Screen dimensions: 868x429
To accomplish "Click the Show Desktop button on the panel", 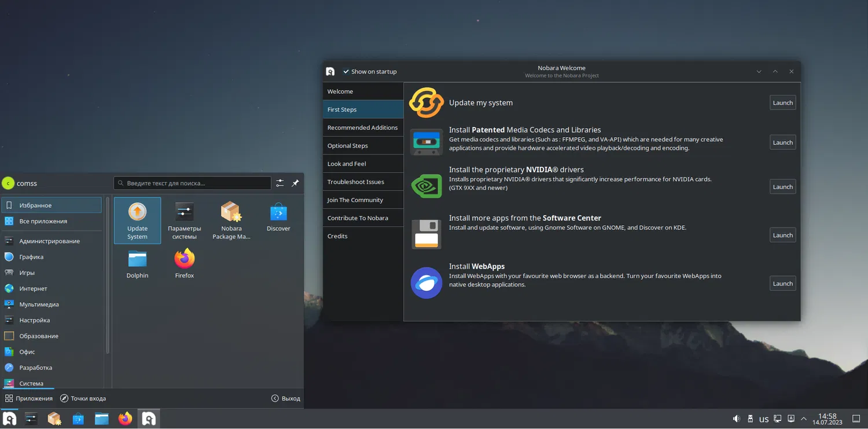I will [856, 419].
